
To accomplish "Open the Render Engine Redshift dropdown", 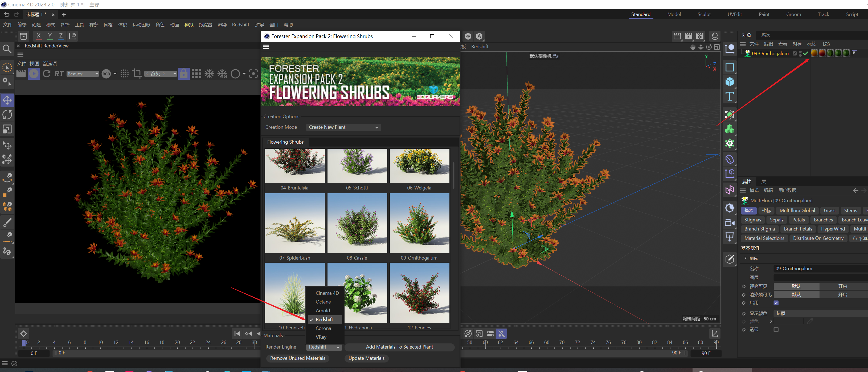I will click(324, 347).
